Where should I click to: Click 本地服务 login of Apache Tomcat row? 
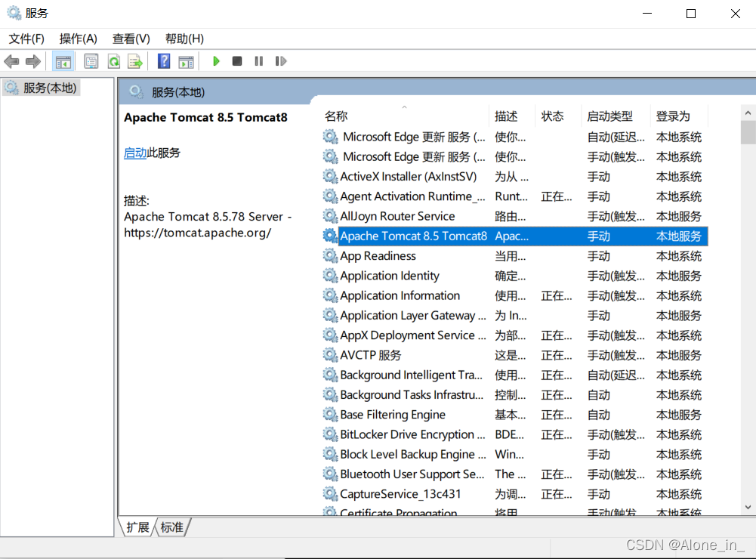pyautogui.click(x=678, y=236)
